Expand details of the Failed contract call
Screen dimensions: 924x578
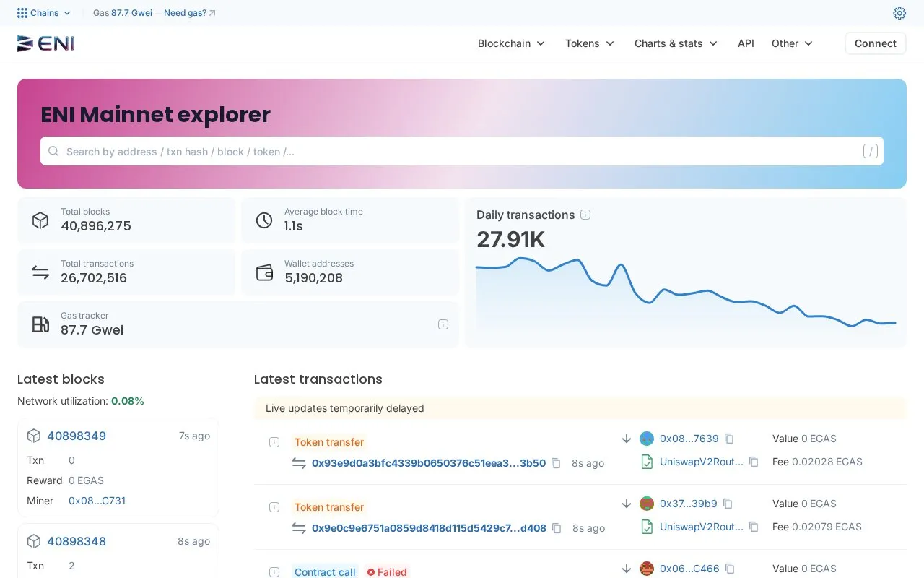[274, 572]
